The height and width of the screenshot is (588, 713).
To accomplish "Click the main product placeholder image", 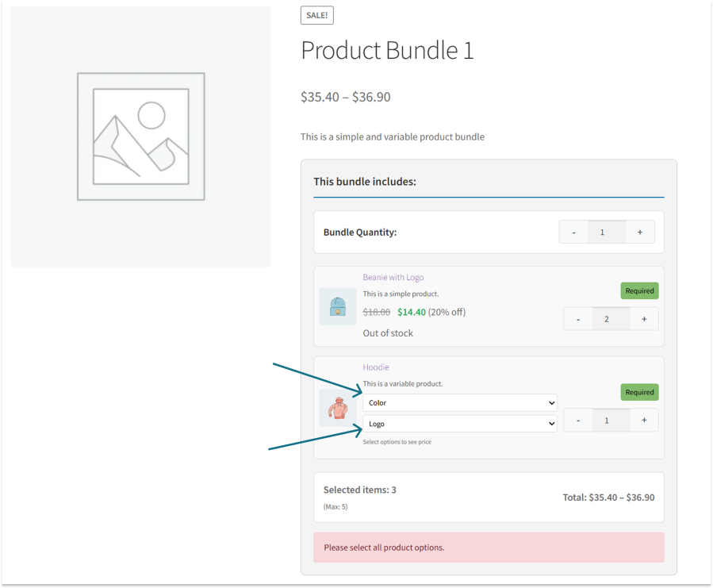I will click(140, 135).
